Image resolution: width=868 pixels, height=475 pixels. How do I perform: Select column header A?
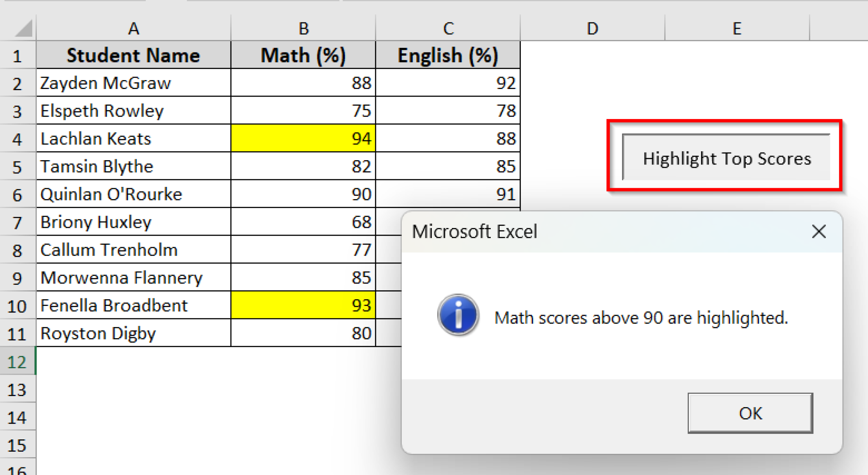click(x=134, y=28)
